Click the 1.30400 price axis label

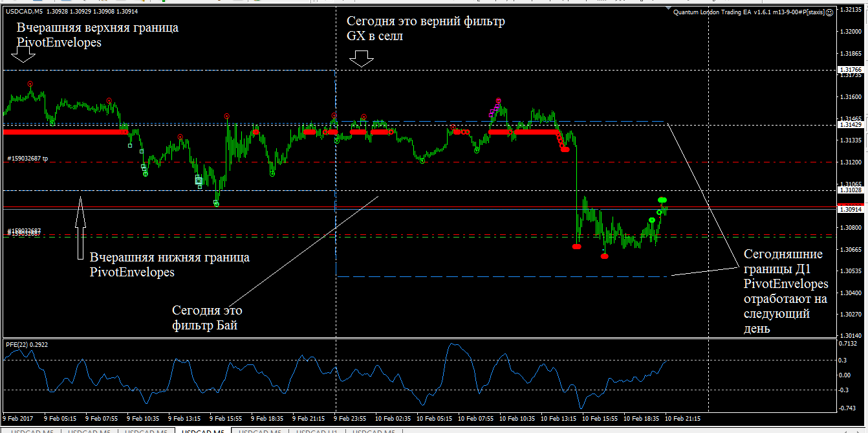tap(849, 293)
